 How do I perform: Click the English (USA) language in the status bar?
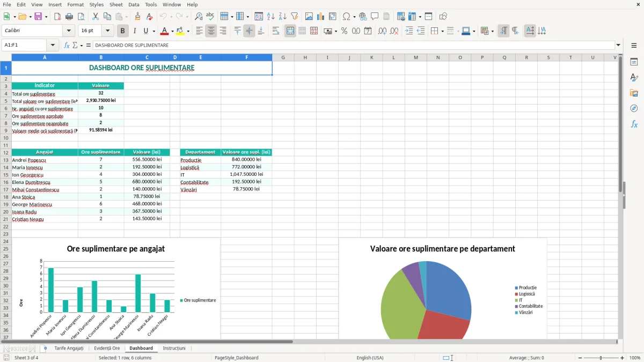[x=370, y=358]
